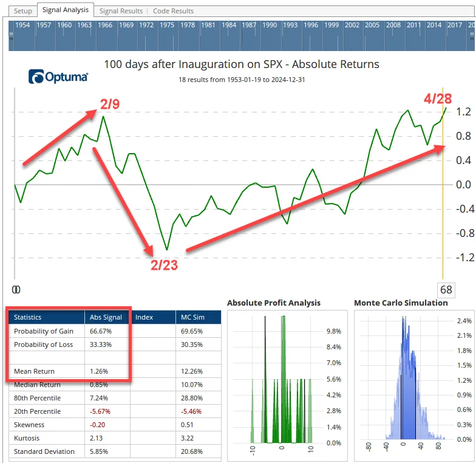Select the 1999 marker on timeline
Screen dimensions: 476x463
331,25
